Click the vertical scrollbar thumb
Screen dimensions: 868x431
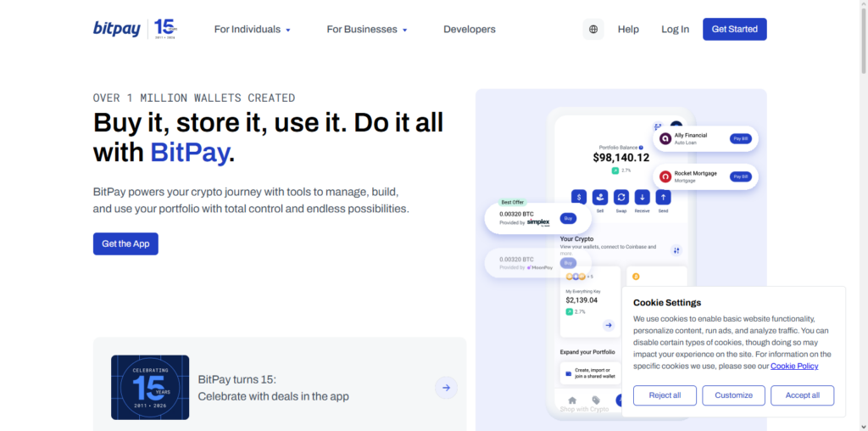point(863,42)
